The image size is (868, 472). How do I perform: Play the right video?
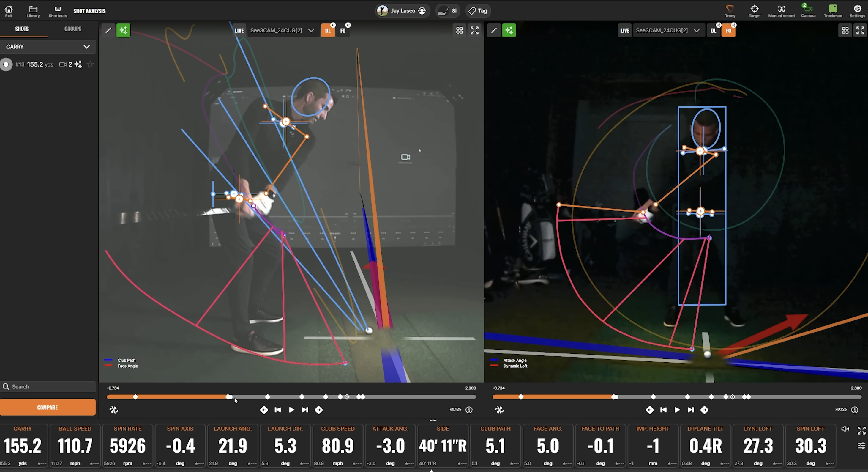677,410
